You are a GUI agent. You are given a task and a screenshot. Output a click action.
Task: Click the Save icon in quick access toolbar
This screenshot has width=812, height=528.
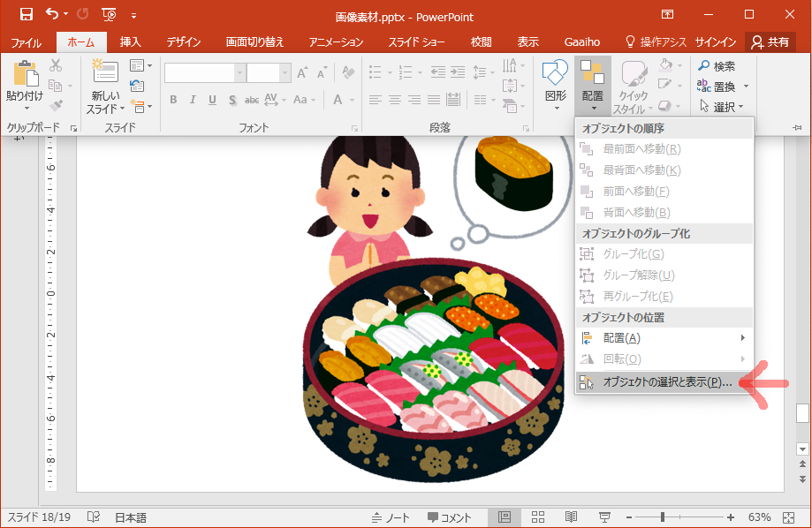27,14
